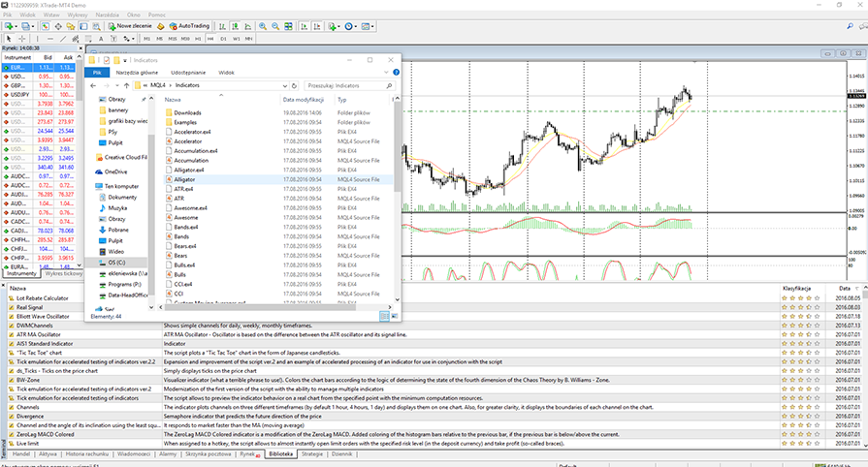Screen dimensions: 868x467
Task: Switch to the Strategie terminal tab
Action: [x=312, y=453]
